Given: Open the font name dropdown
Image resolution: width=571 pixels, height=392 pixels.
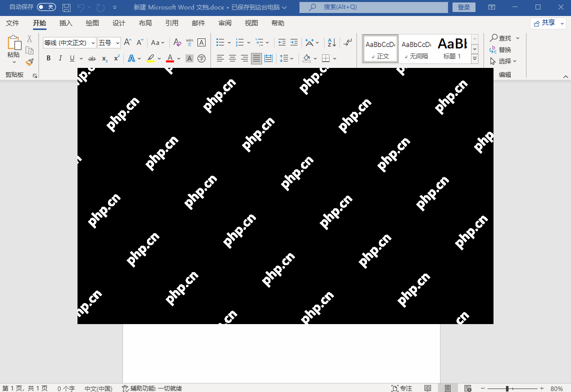Looking at the screenshot, I should (x=93, y=43).
